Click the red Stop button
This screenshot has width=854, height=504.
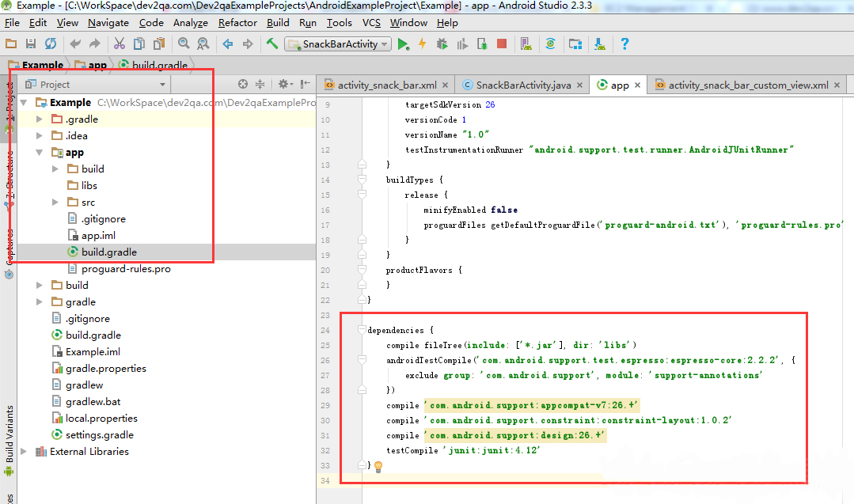pos(502,44)
